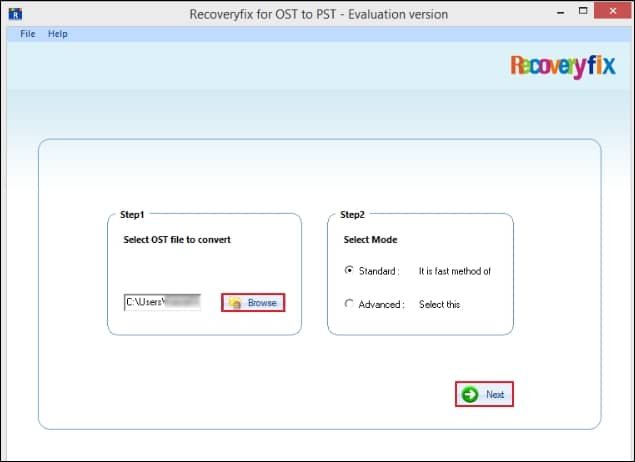
Task: Click the OST file path input field
Action: point(162,302)
